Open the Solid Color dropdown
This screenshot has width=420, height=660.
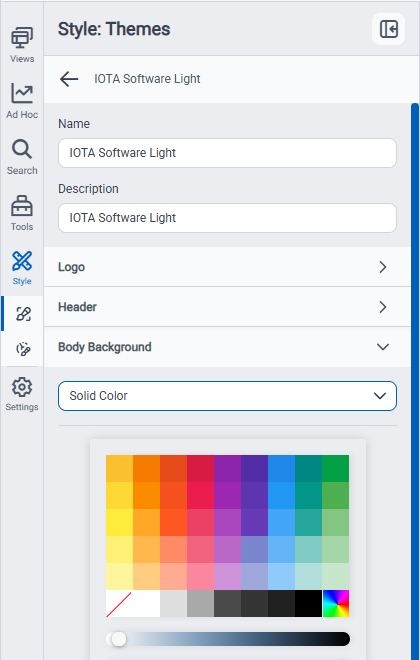pyautogui.click(x=227, y=396)
